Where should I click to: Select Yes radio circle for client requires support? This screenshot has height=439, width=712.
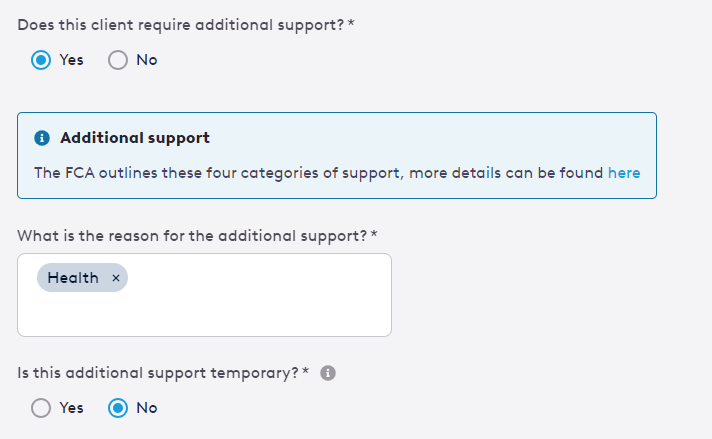[41, 60]
